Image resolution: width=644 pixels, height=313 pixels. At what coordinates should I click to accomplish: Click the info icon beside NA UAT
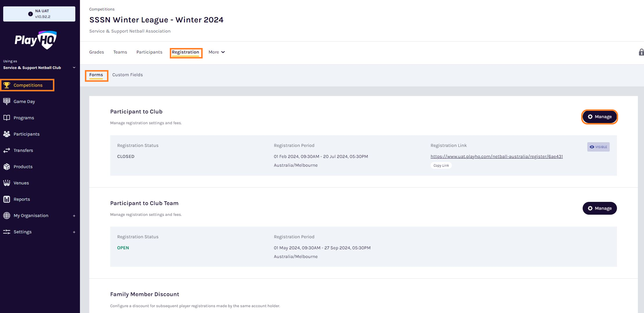click(x=31, y=14)
